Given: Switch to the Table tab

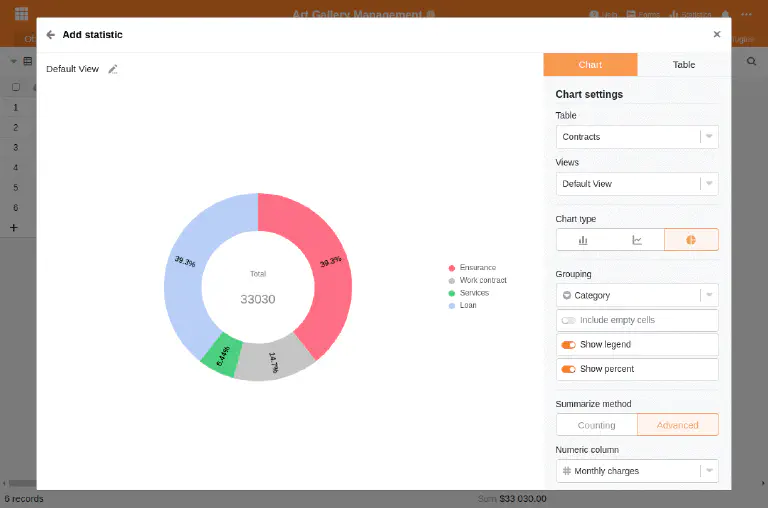Looking at the screenshot, I should (x=684, y=65).
